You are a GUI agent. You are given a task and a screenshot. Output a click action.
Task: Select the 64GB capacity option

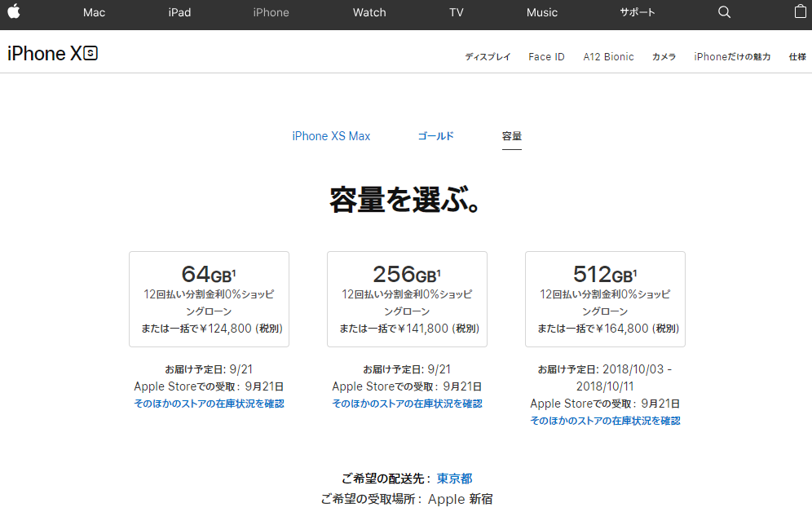tap(209, 299)
